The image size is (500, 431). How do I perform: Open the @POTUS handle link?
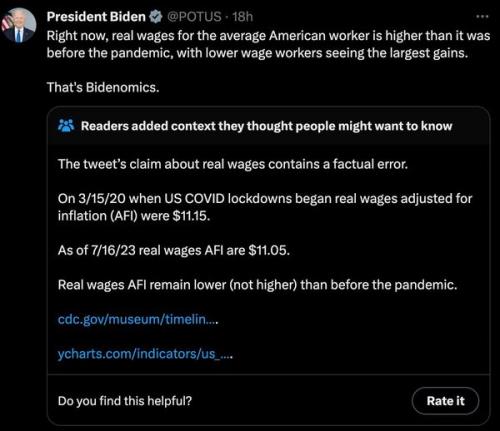click(194, 17)
